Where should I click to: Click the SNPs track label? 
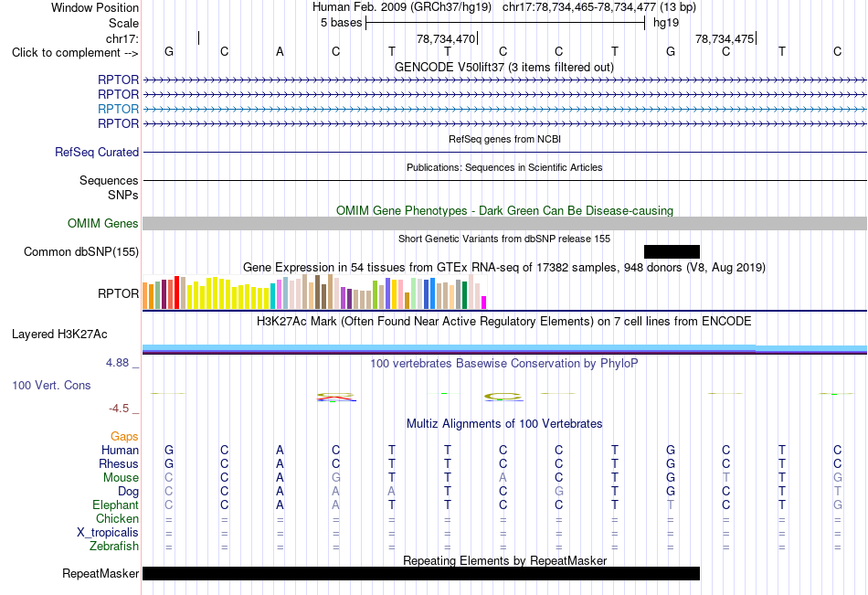[123, 195]
